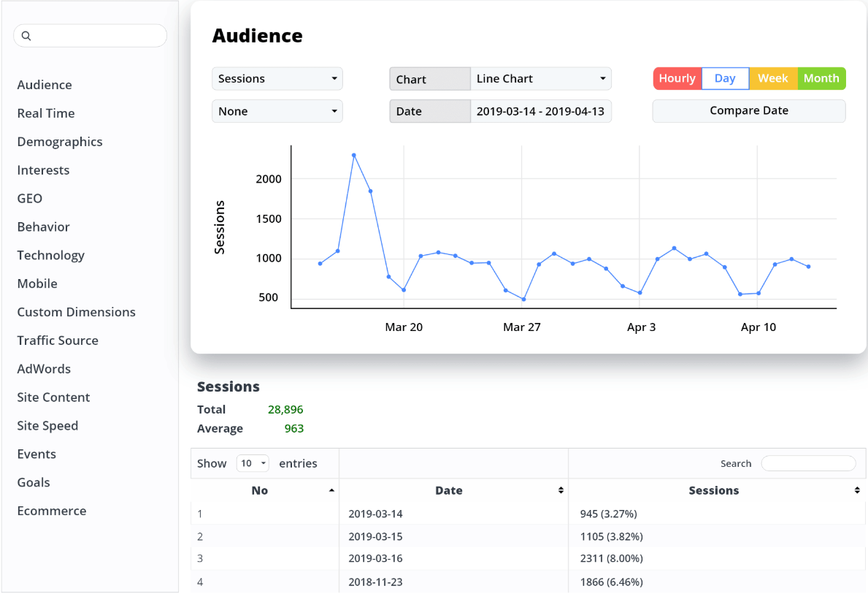Click the sessions value 1105 (3.82%)
Viewport: 868px width, 594px height.
(611, 536)
